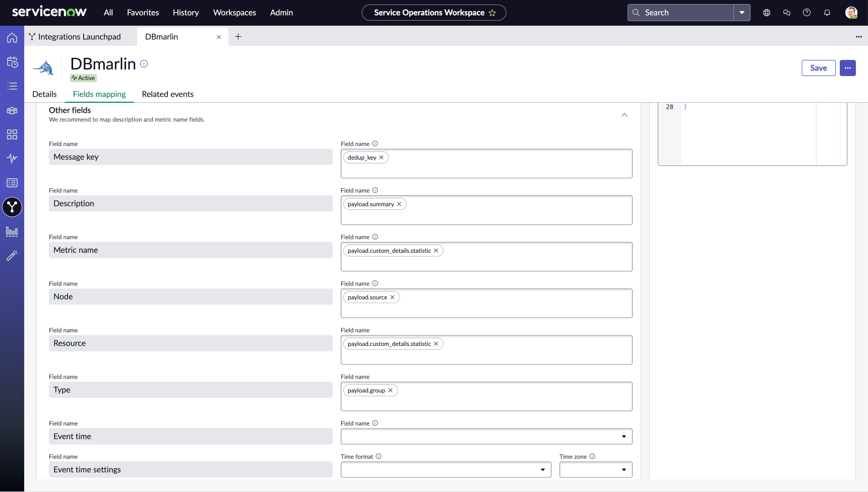This screenshot has width=868, height=492.
Task: Open the calendar clock sidebar icon
Action: coord(12,62)
